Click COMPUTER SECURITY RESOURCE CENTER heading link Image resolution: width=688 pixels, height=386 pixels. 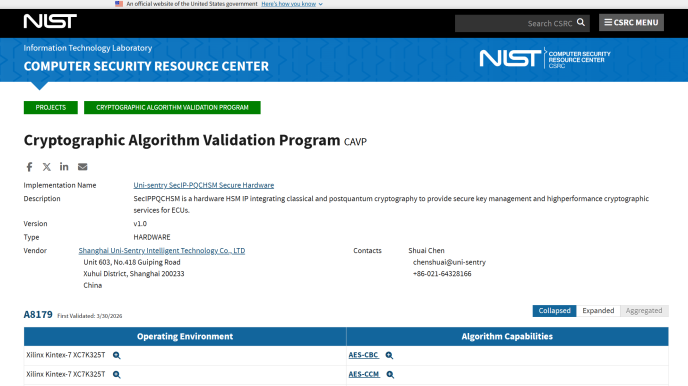[x=146, y=66]
